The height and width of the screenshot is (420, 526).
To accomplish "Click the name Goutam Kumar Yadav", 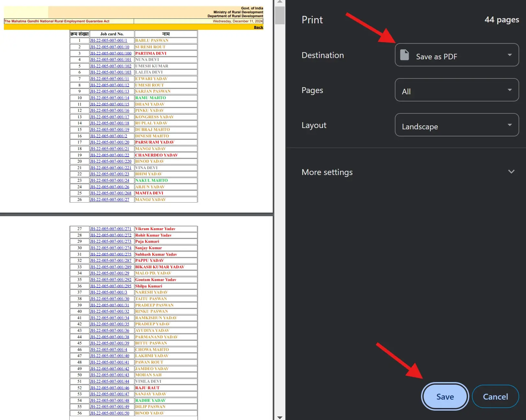I will tap(156, 280).
